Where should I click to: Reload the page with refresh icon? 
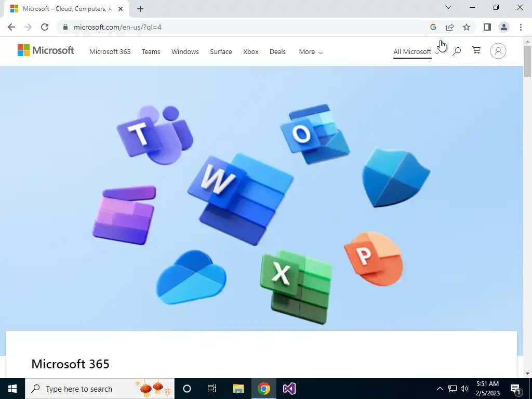point(45,27)
